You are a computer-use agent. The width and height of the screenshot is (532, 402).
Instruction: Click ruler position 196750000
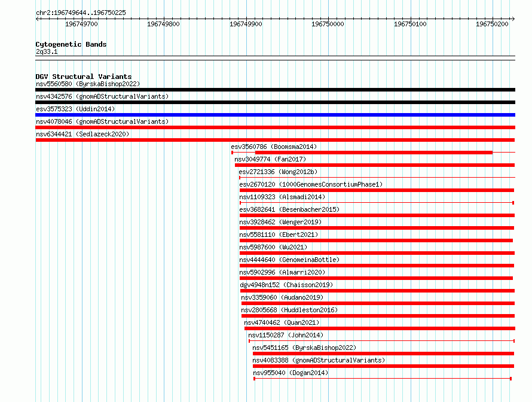(328, 24)
